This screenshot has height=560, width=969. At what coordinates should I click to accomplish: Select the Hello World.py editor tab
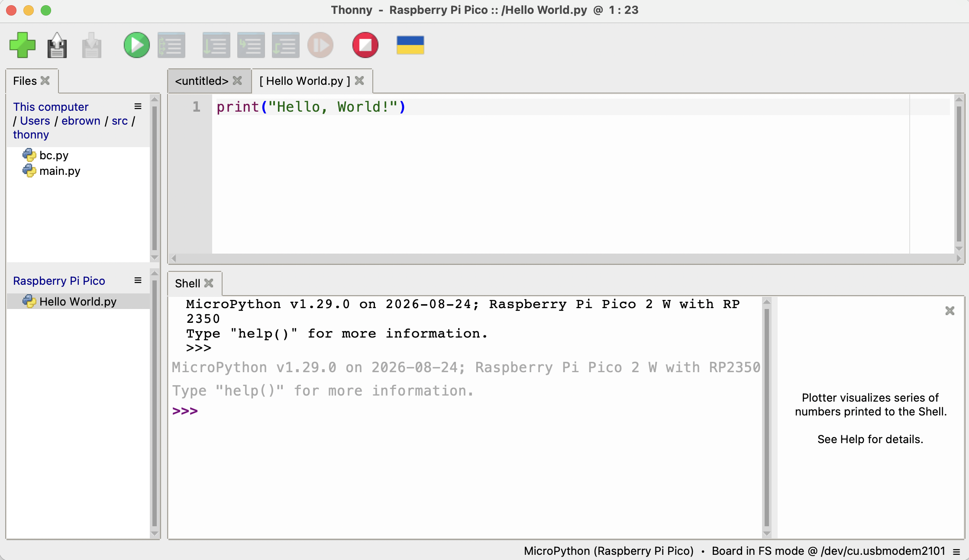(304, 81)
